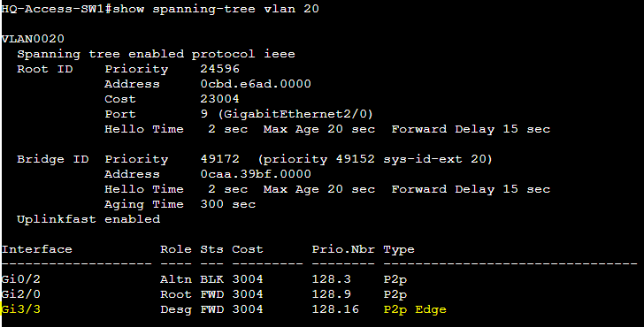Click the 'Sts' column header
This screenshot has height=327, width=644.
(x=211, y=249)
